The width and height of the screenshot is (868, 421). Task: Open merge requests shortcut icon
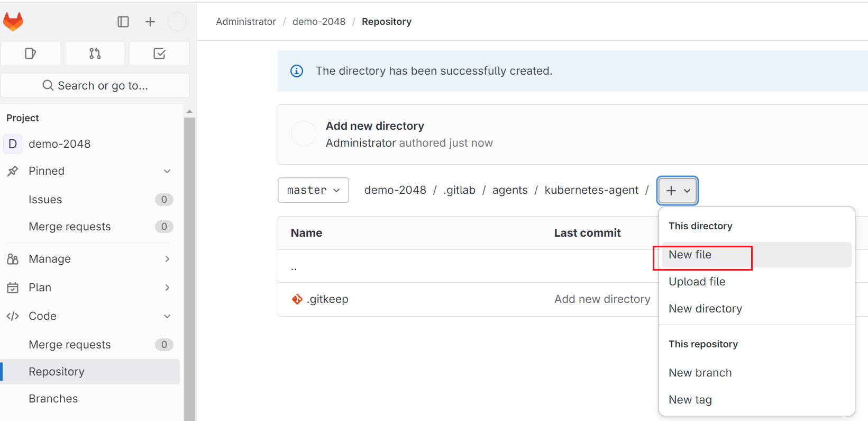95,53
